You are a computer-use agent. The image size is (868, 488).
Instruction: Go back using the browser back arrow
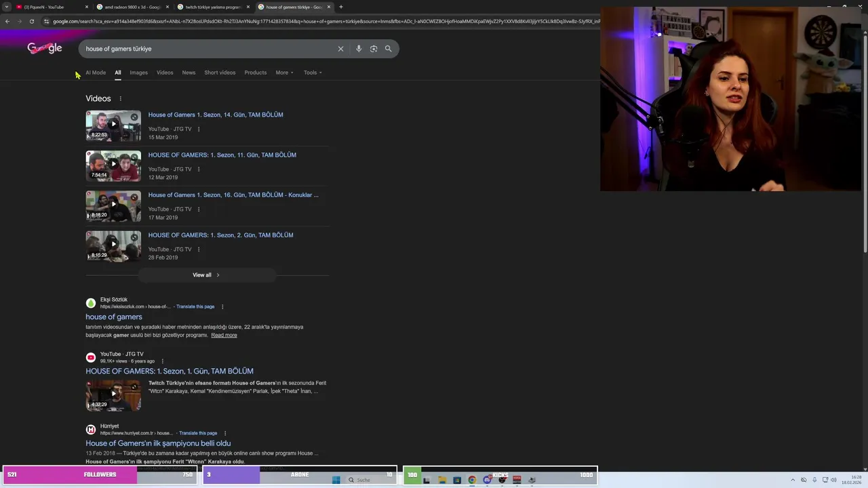[x=7, y=21]
